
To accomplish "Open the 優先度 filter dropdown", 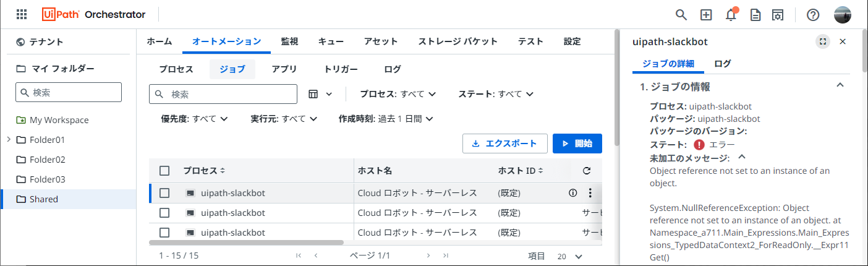I will pyautogui.click(x=195, y=118).
